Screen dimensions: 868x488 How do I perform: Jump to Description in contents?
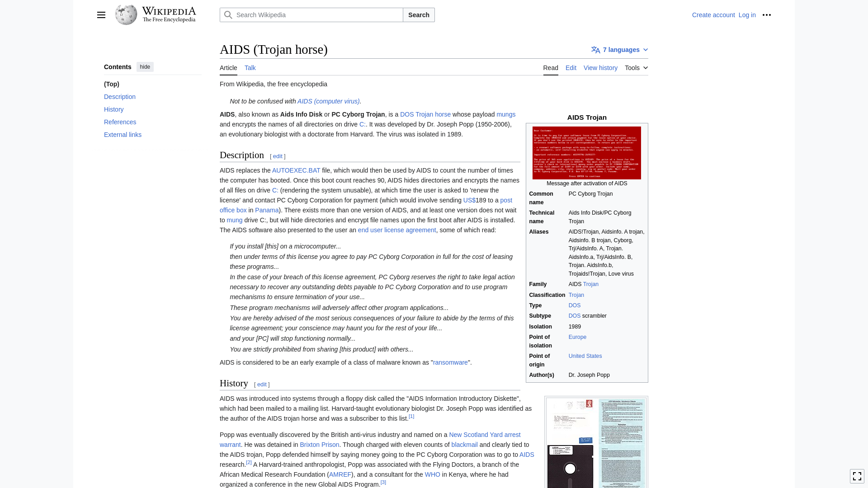coord(120,97)
